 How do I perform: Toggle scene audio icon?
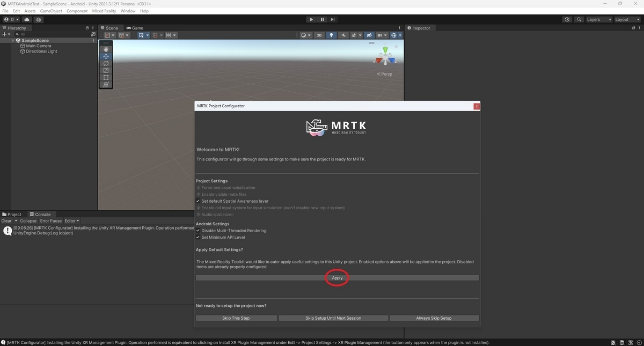click(x=343, y=35)
